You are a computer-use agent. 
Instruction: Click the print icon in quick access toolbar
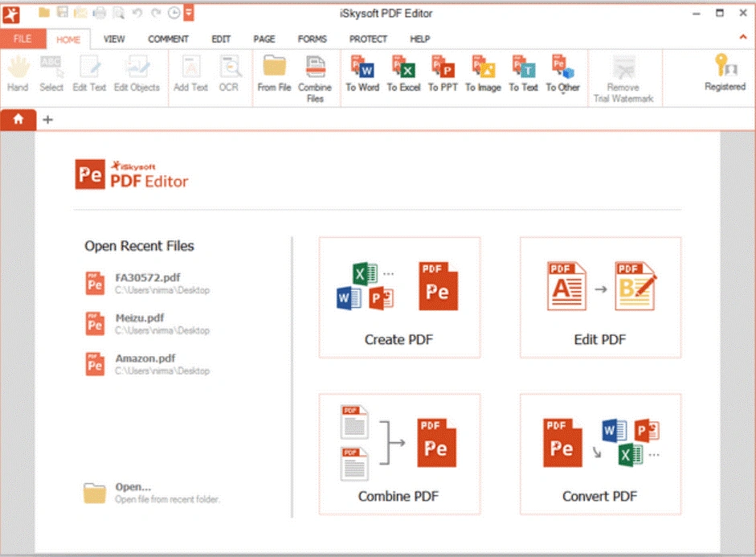pyautogui.click(x=100, y=13)
